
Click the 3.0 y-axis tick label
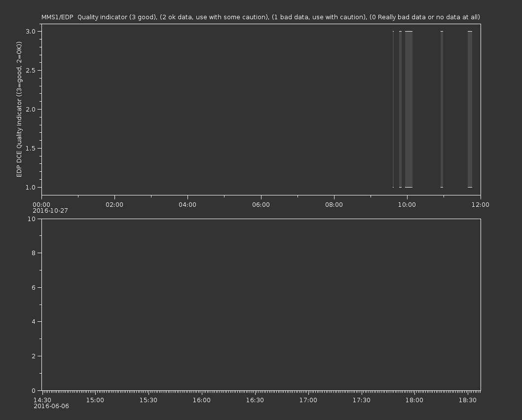coord(31,31)
